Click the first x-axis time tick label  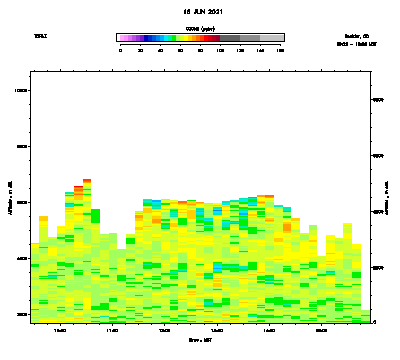click(60, 331)
